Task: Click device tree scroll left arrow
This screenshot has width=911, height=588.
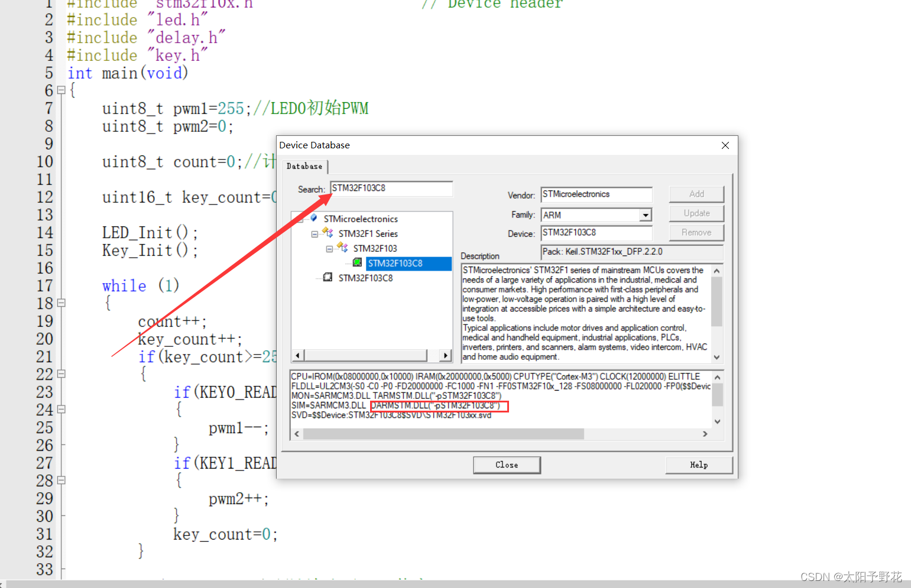Action: tap(298, 355)
